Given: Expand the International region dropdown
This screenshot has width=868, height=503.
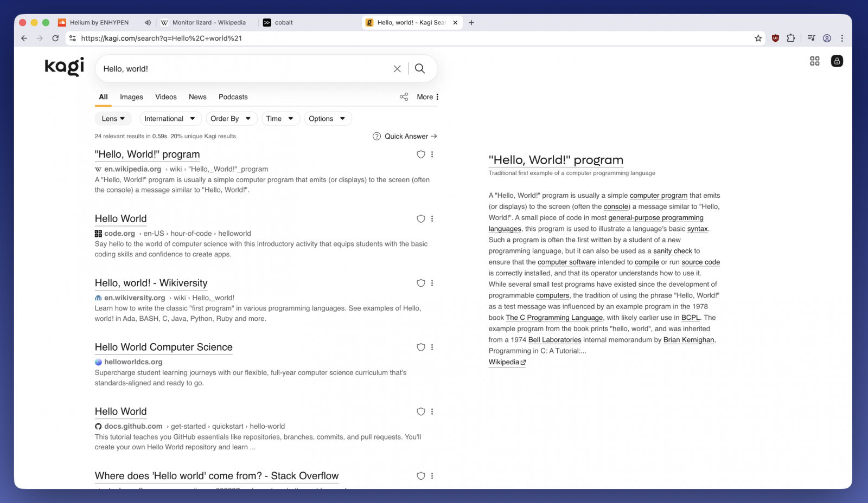Looking at the screenshot, I should point(170,119).
